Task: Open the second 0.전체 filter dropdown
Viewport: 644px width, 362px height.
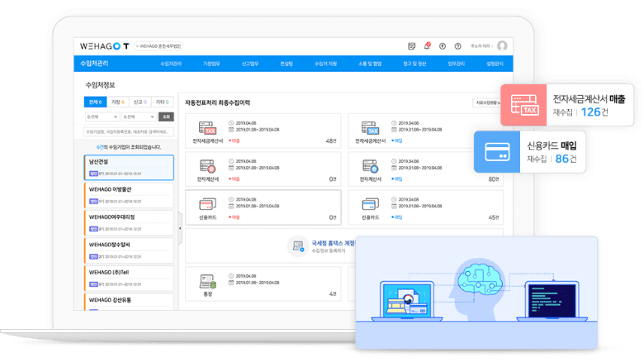Action: pyautogui.click(x=139, y=117)
